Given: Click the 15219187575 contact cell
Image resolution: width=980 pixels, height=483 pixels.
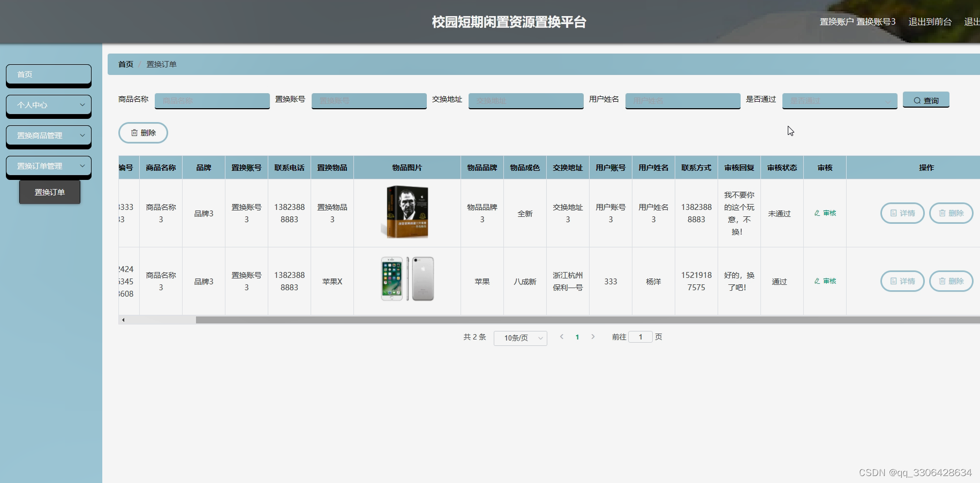Looking at the screenshot, I should pos(696,282).
